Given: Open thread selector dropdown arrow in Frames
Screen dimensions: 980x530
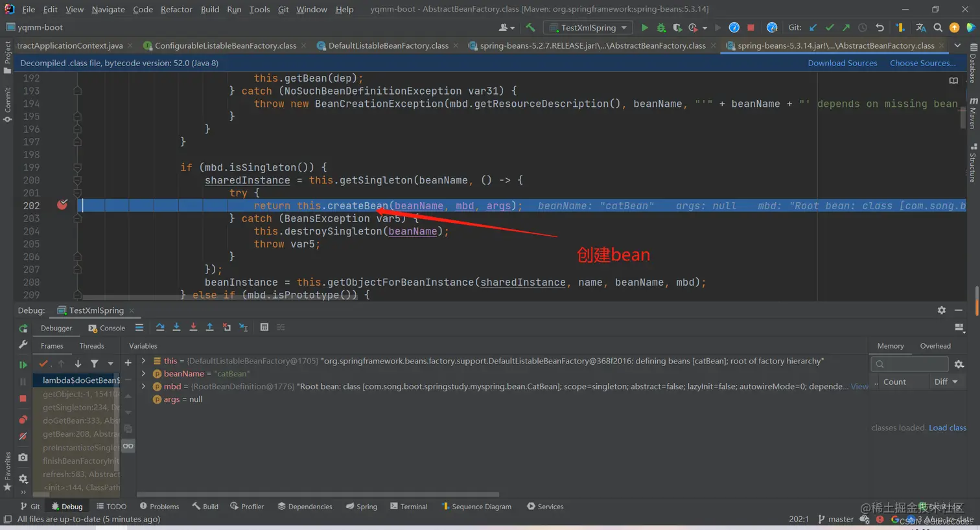Looking at the screenshot, I should point(111,364).
